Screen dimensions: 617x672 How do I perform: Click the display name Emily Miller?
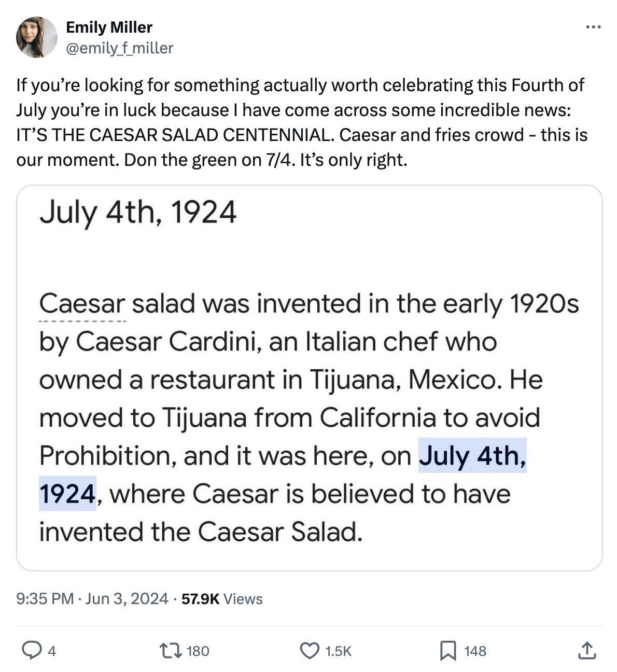pyautogui.click(x=109, y=27)
